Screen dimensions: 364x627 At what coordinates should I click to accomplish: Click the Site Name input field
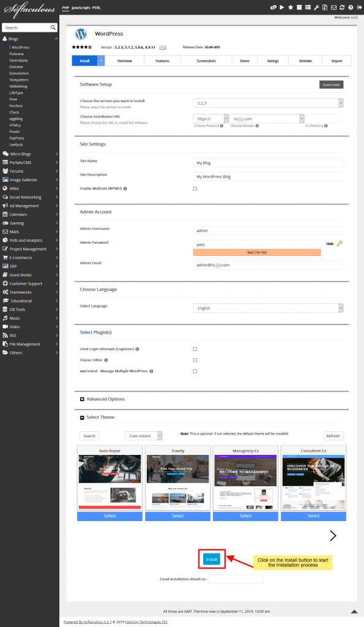click(268, 163)
